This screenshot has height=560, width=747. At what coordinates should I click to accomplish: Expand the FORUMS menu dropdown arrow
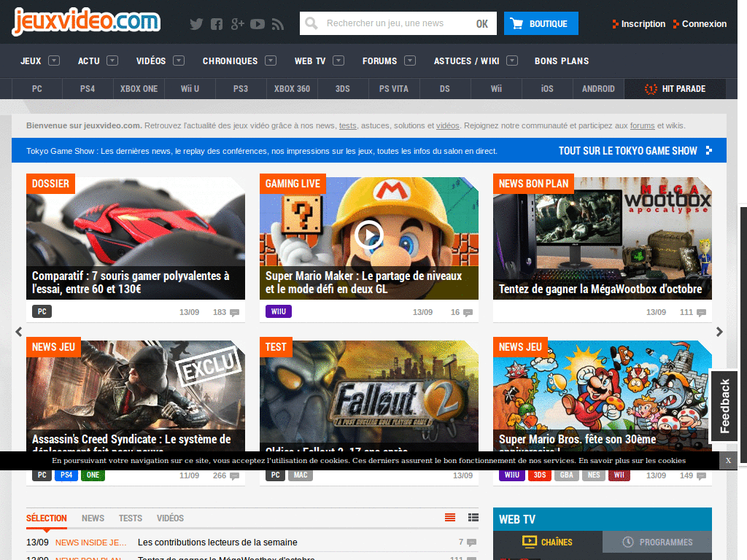(x=410, y=61)
